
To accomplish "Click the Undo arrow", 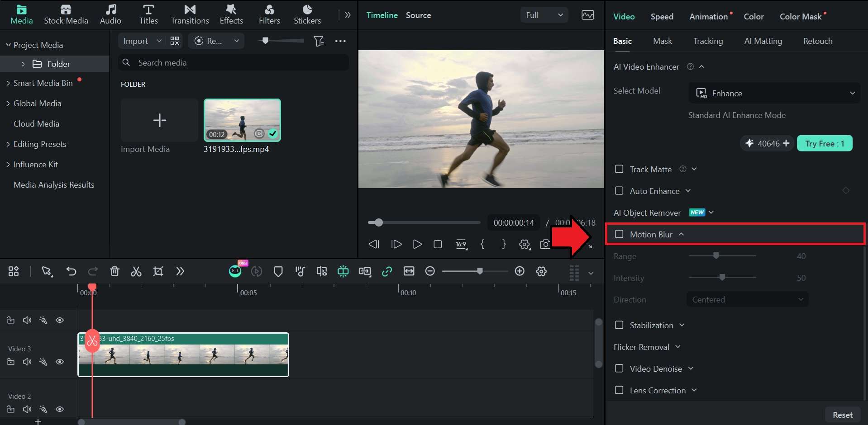I will 71,271.
